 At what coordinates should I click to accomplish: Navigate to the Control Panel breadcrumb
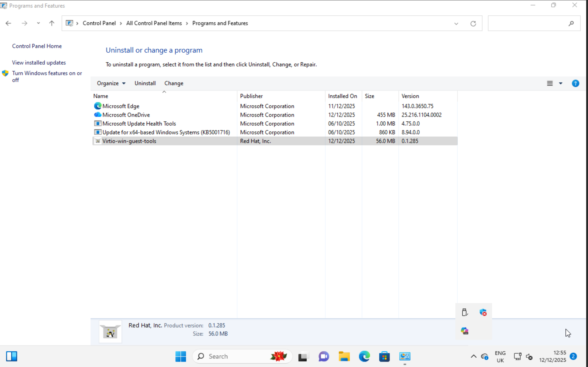coord(99,23)
